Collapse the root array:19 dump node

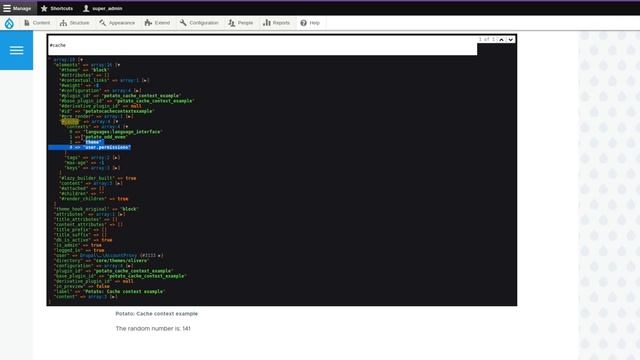(82, 60)
